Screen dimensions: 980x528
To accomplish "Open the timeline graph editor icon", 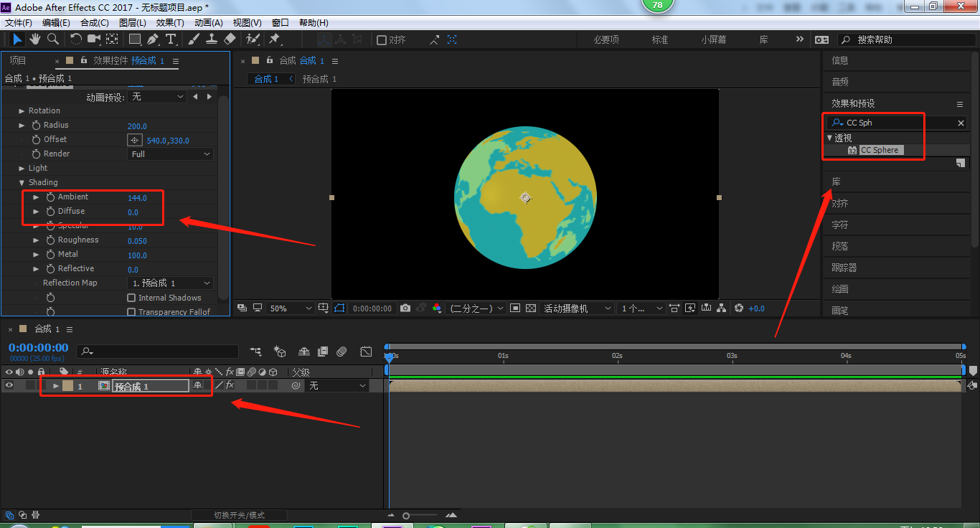I will [x=366, y=352].
